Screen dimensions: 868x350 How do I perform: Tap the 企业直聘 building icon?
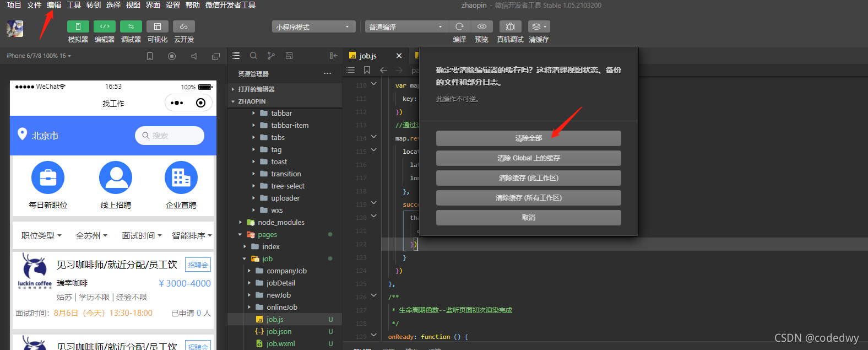pos(181,177)
